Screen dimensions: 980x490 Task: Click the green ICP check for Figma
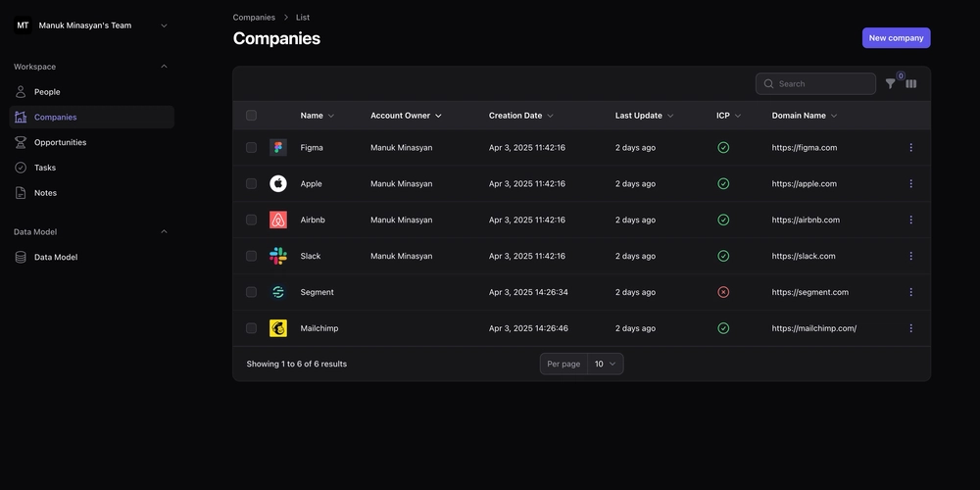(723, 148)
